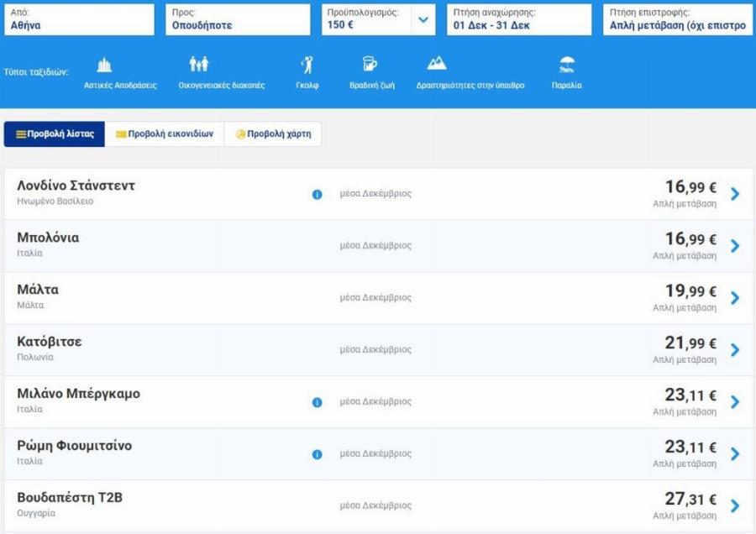Choose the Παραλία beach umbrella icon
Image resolution: width=756 pixels, height=534 pixels.
pyautogui.click(x=567, y=65)
